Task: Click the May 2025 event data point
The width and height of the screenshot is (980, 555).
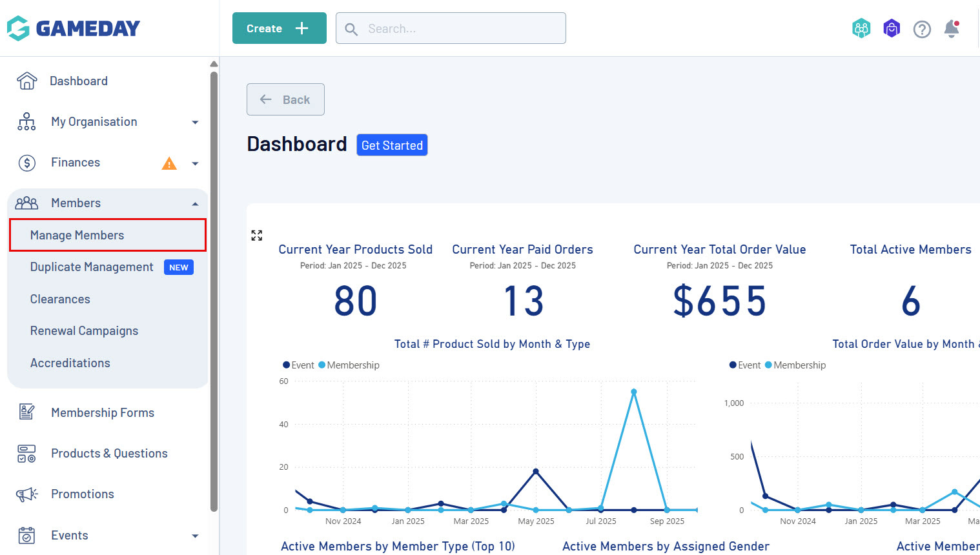Action: pos(535,471)
